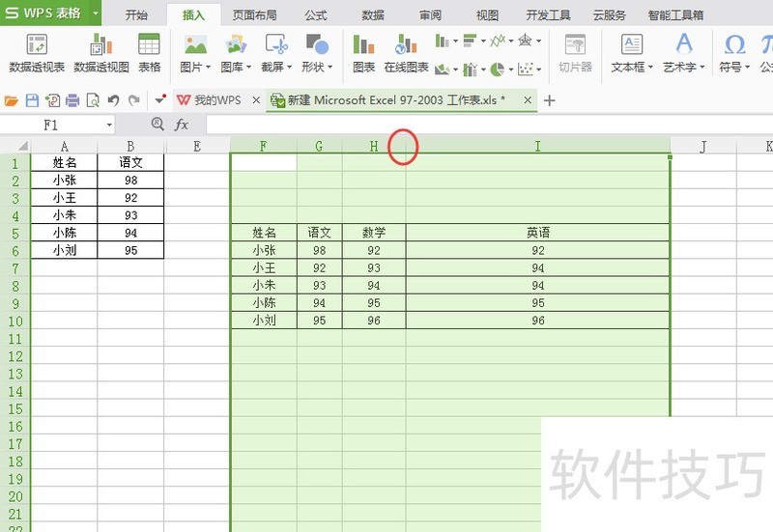Screen dimensions: 773x532
Task: Click the select-all corner triangle
Action: tap(22, 147)
